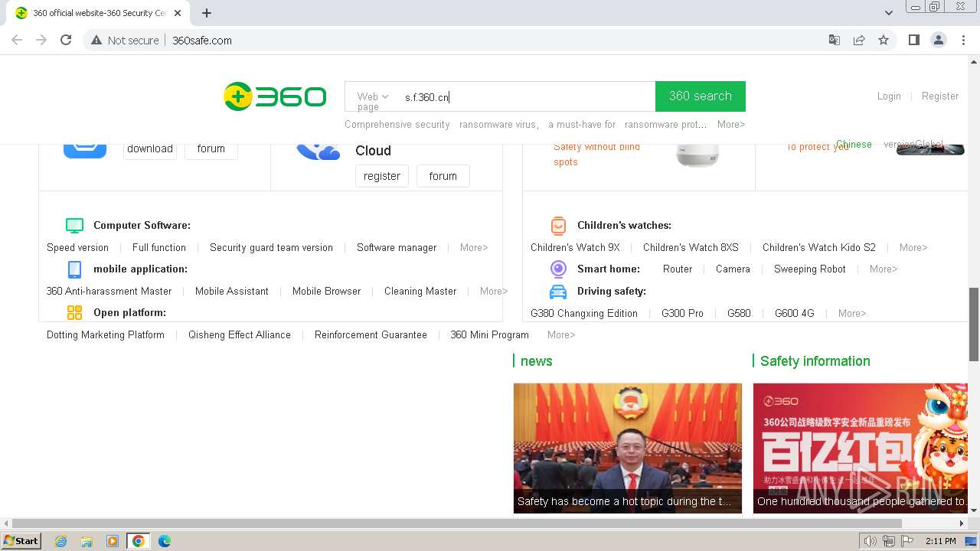The image size is (980, 551).
Task: Open Microsoft Edge from taskbar
Action: (164, 541)
